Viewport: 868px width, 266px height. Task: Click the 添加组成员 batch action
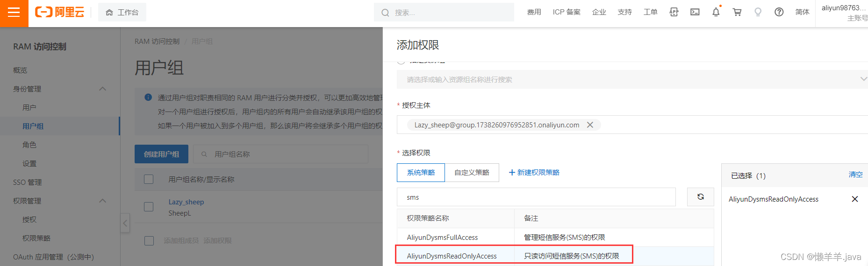pyautogui.click(x=181, y=241)
